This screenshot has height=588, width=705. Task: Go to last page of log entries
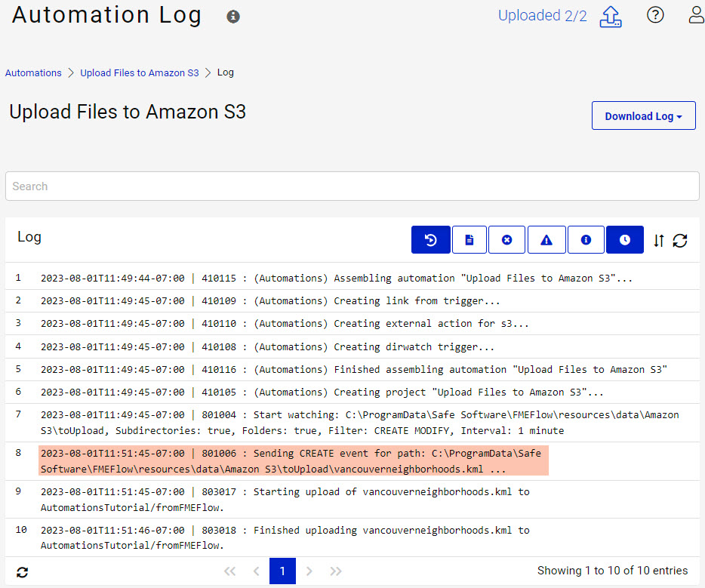point(336,571)
